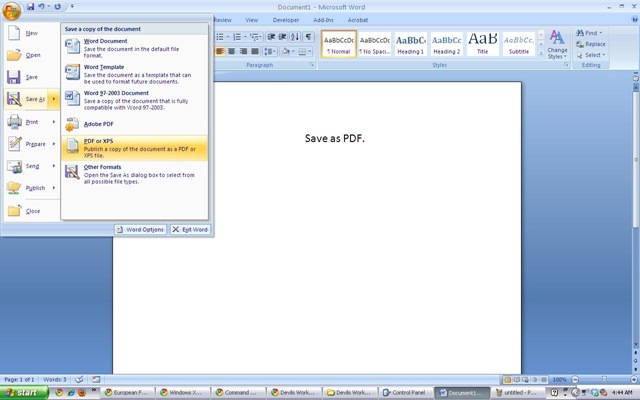Click the Save icon in Quick Access Toolbar
This screenshot has width=640, height=400.
pos(31,7)
